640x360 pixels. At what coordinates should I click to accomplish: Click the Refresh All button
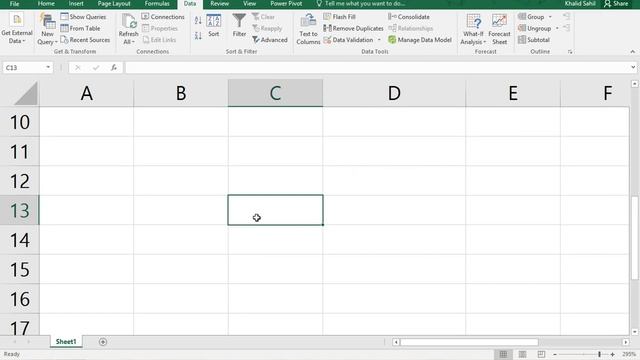[128, 29]
